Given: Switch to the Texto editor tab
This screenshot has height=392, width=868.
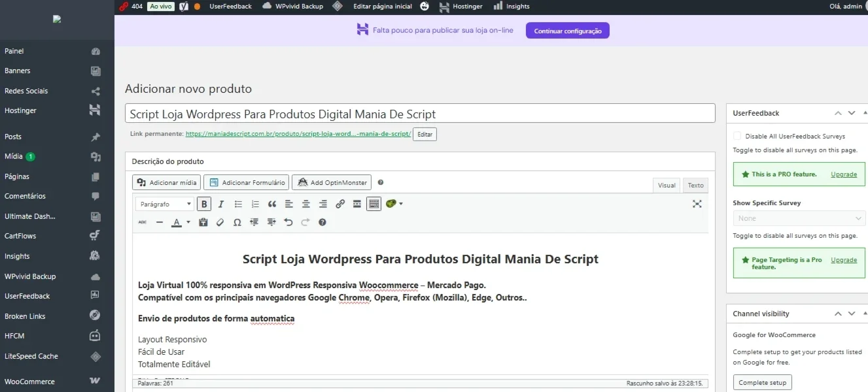Looking at the screenshot, I should (x=695, y=185).
